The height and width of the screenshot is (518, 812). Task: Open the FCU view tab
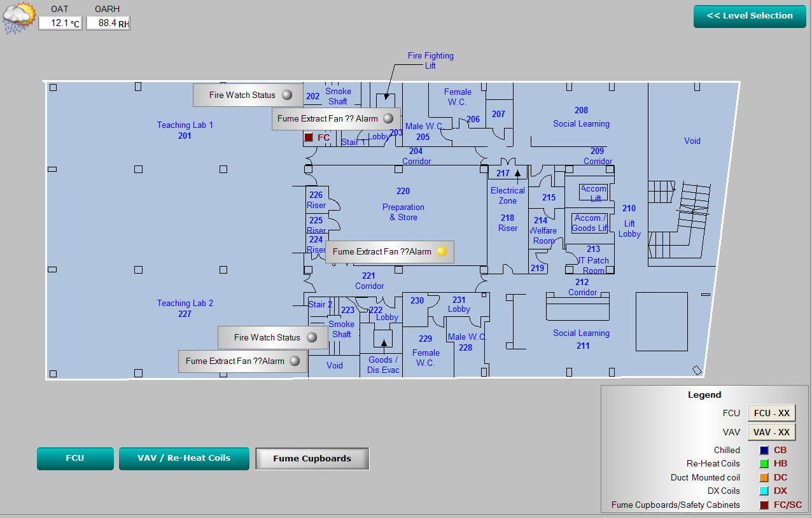click(75, 458)
